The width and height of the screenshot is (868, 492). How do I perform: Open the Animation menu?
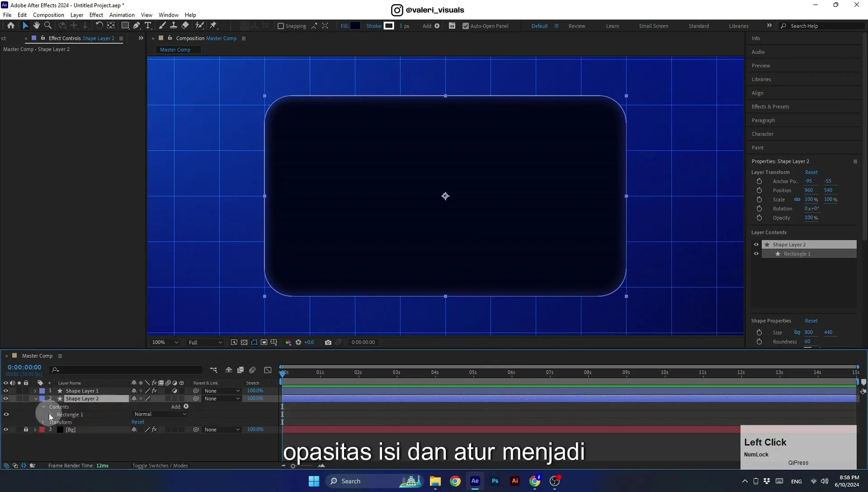tap(122, 15)
